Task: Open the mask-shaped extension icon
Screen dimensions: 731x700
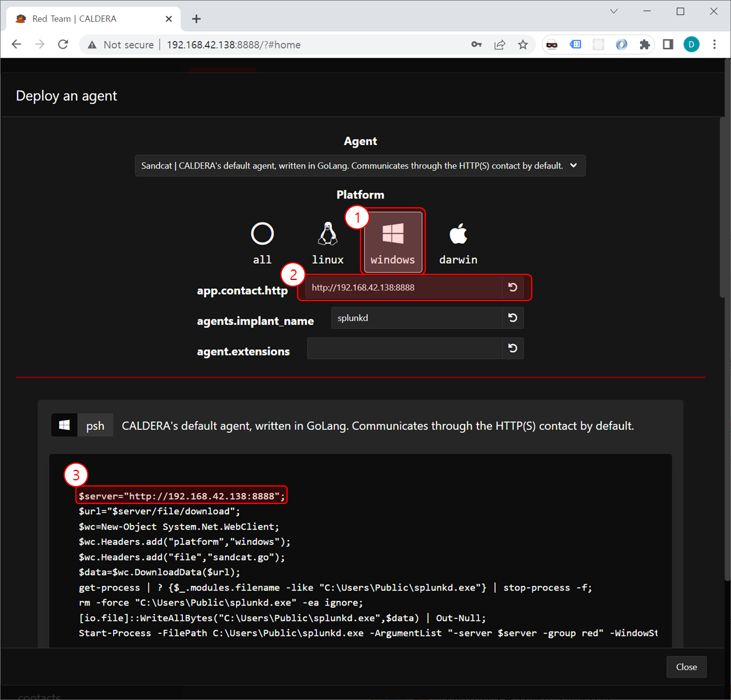Action: pyautogui.click(x=552, y=45)
